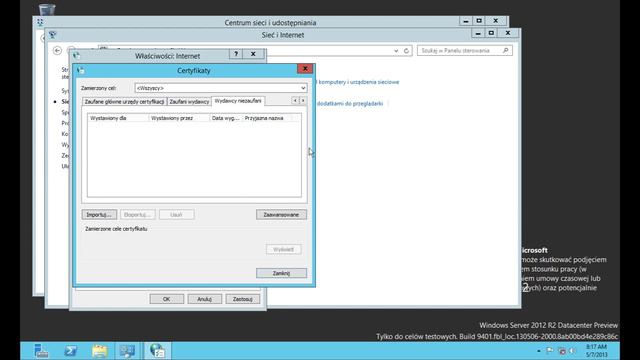The image size is (640, 360).
Task: Click refresh icon in the address bar
Action: [406, 51]
